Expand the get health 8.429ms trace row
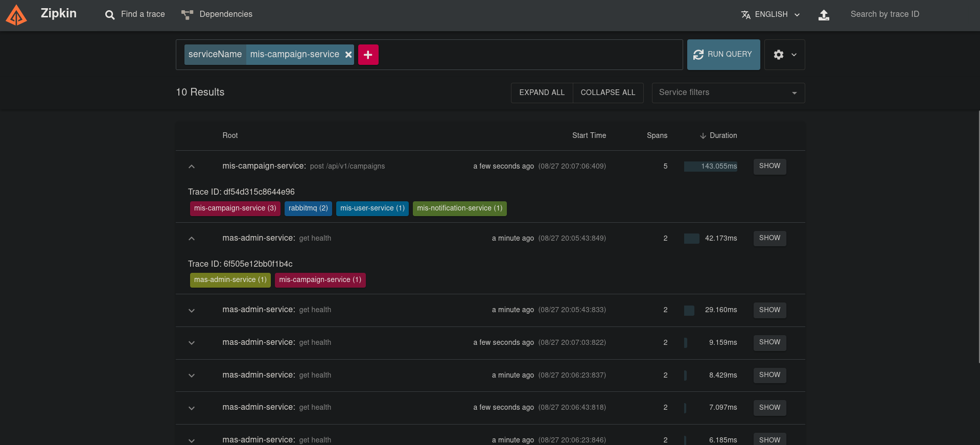Viewport: 980px width, 445px height. (192, 376)
